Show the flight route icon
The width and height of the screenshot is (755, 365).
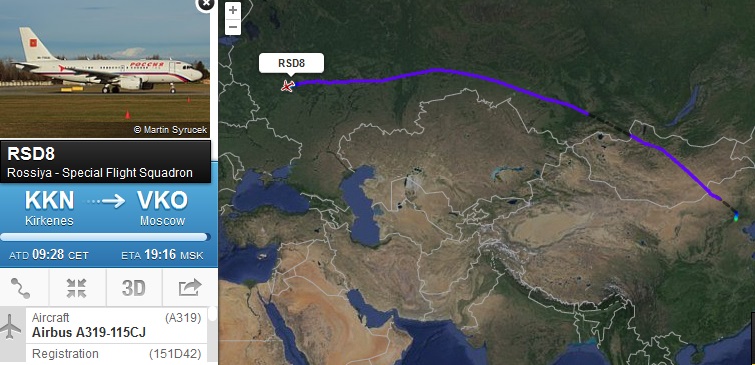[x=21, y=287]
